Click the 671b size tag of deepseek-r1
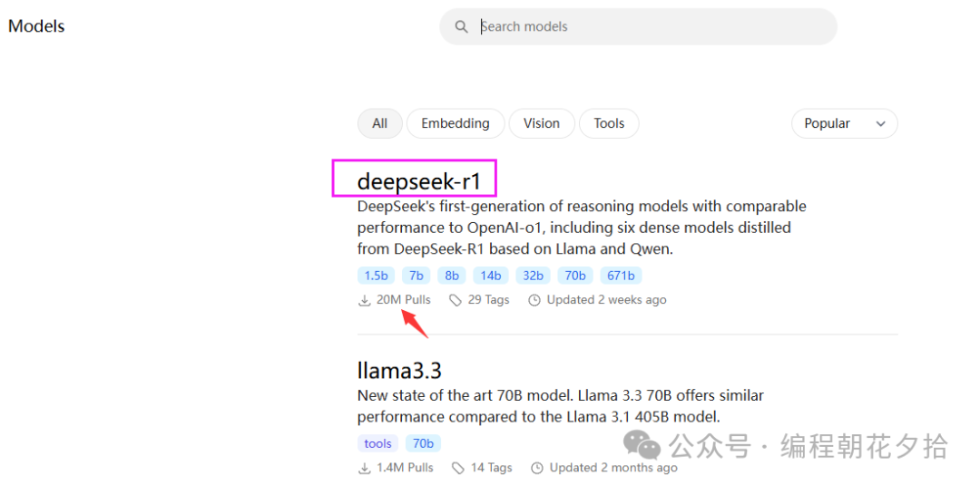Image resolution: width=980 pixels, height=485 pixels. 622,276
